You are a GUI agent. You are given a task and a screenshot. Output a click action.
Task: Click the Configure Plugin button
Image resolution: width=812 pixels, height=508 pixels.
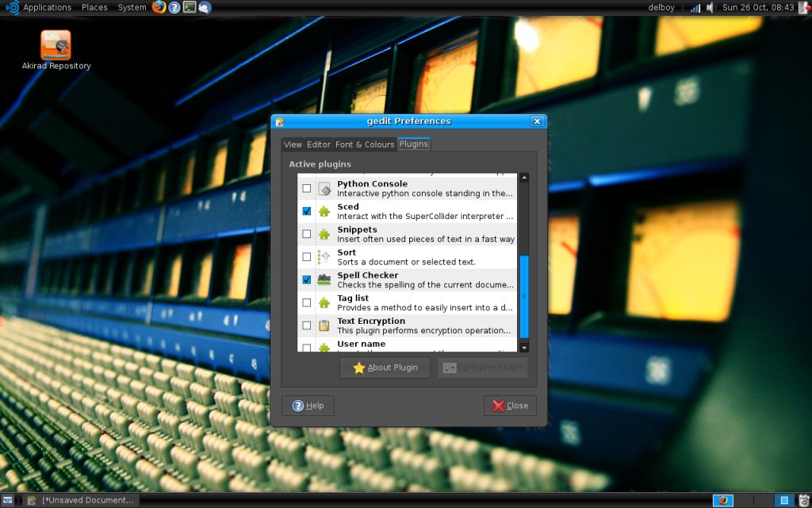(483, 368)
